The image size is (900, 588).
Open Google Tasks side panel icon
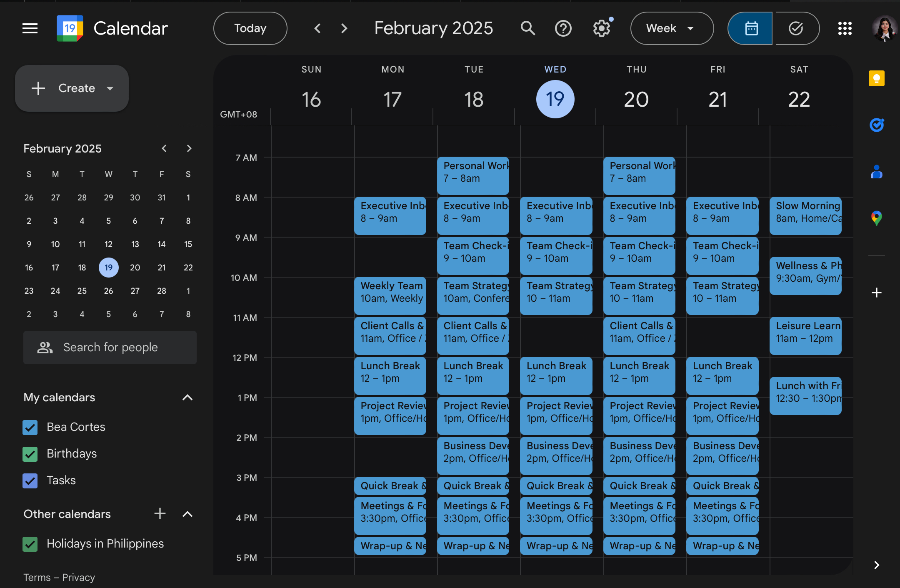[876, 125]
